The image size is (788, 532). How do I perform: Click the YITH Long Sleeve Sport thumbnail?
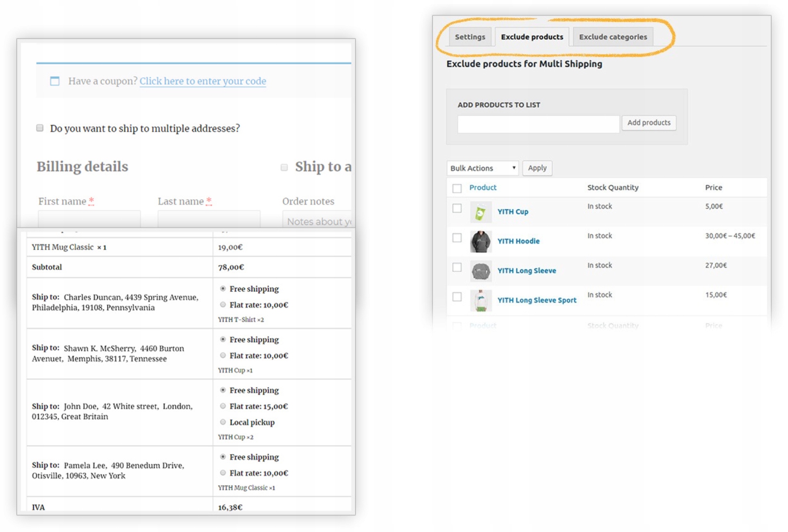click(x=481, y=301)
